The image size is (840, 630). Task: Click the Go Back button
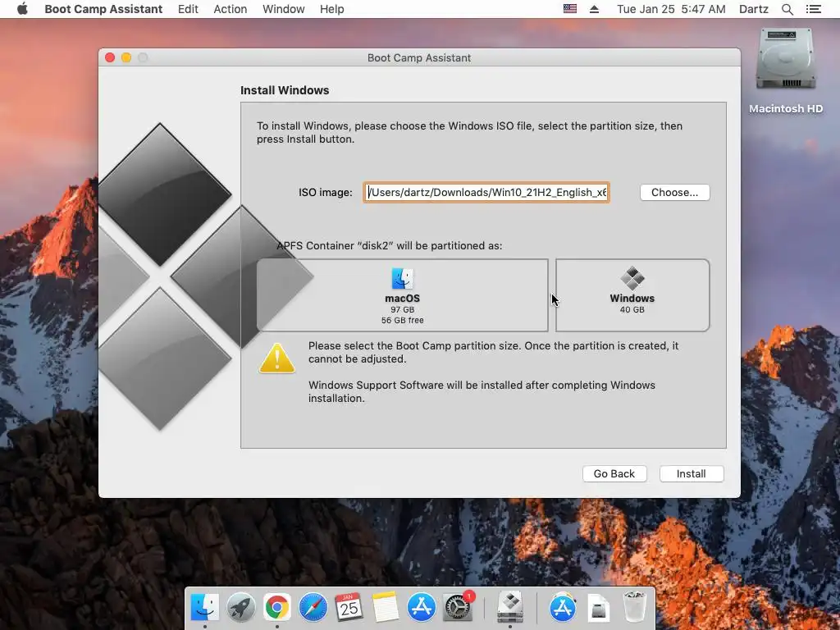pos(614,473)
